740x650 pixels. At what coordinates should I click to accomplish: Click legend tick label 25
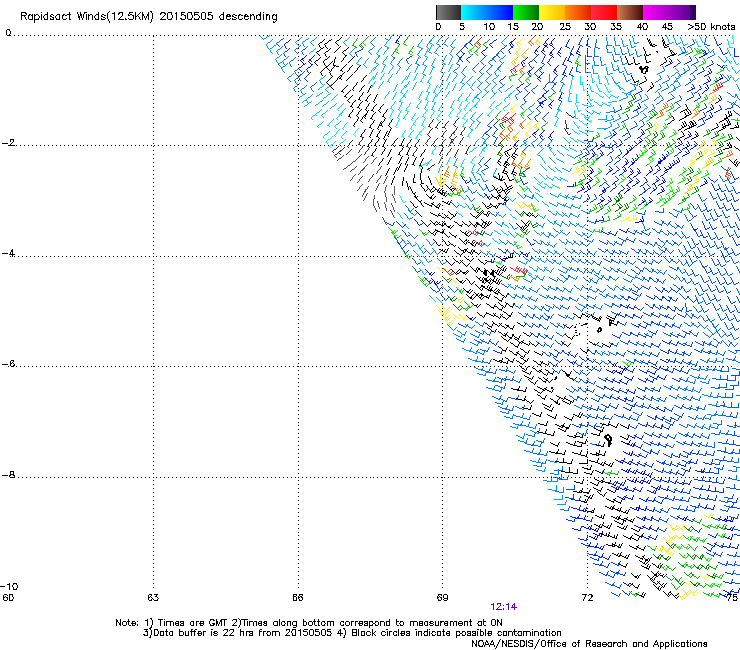click(x=565, y=27)
